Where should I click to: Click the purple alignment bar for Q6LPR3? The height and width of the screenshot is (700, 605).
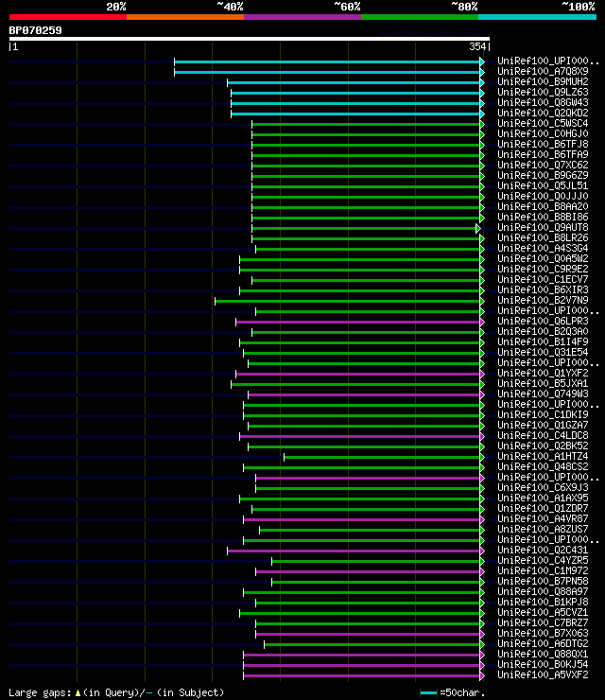pos(358,322)
